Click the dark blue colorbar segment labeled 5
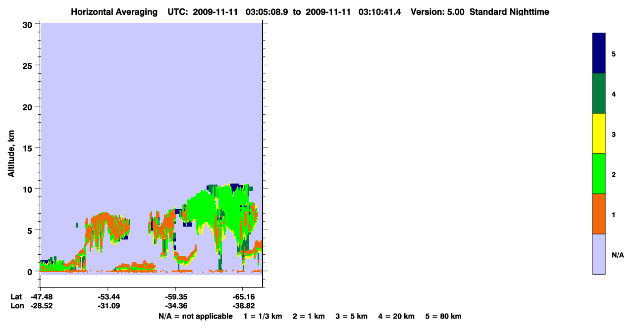This screenshot has height=330, width=644. [x=598, y=53]
